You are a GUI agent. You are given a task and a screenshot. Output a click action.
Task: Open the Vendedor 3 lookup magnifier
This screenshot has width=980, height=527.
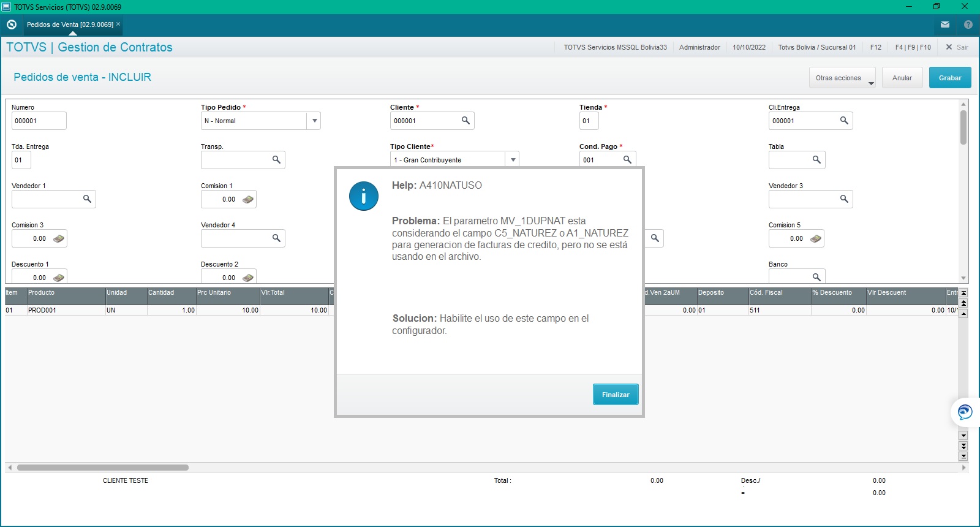pyautogui.click(x=844, y=199)
